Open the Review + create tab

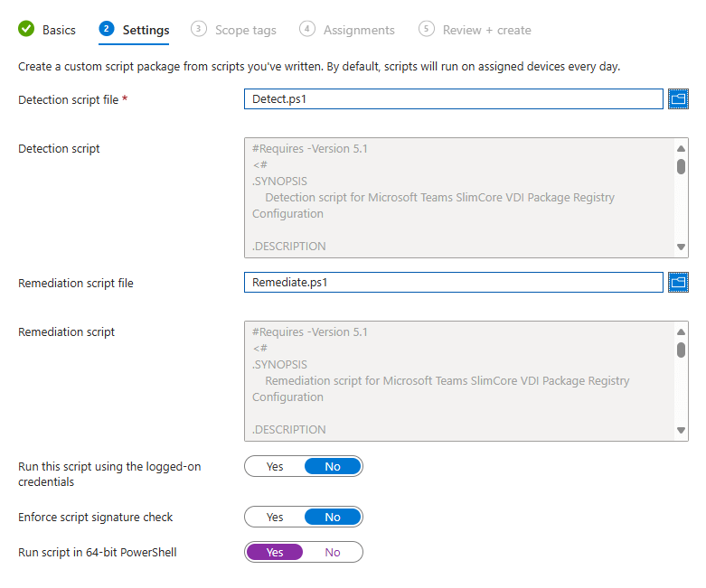coord(486,30)
